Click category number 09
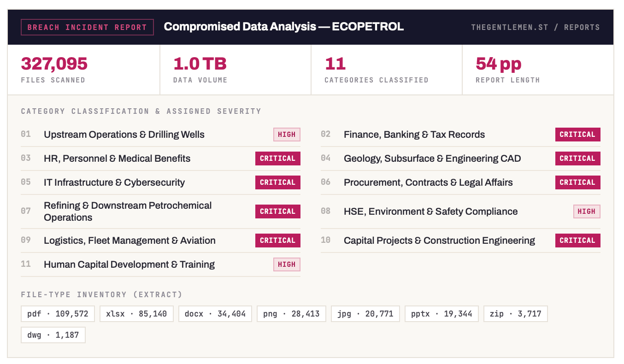Viewport: 624px width, 364px height. (x=26, y=240)
